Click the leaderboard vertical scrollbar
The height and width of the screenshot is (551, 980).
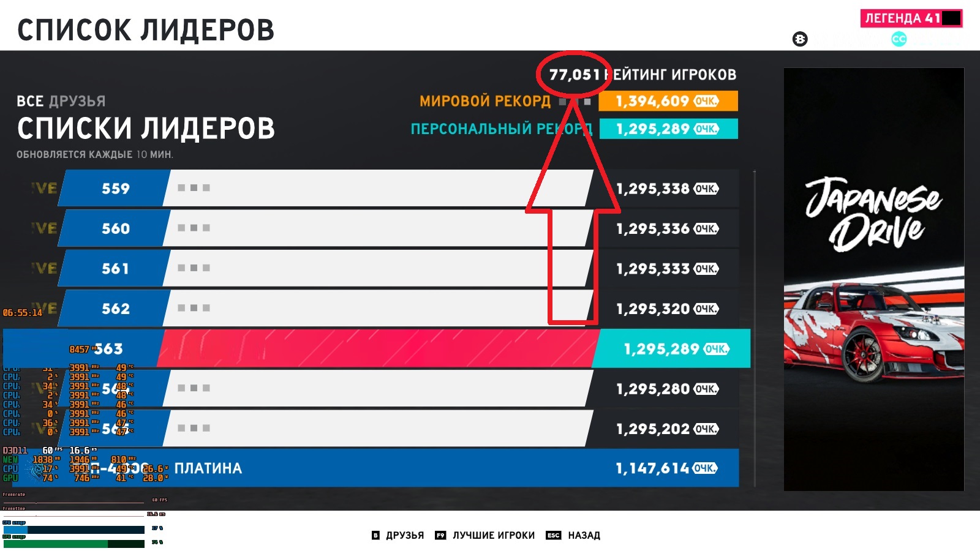click(755, 328)
